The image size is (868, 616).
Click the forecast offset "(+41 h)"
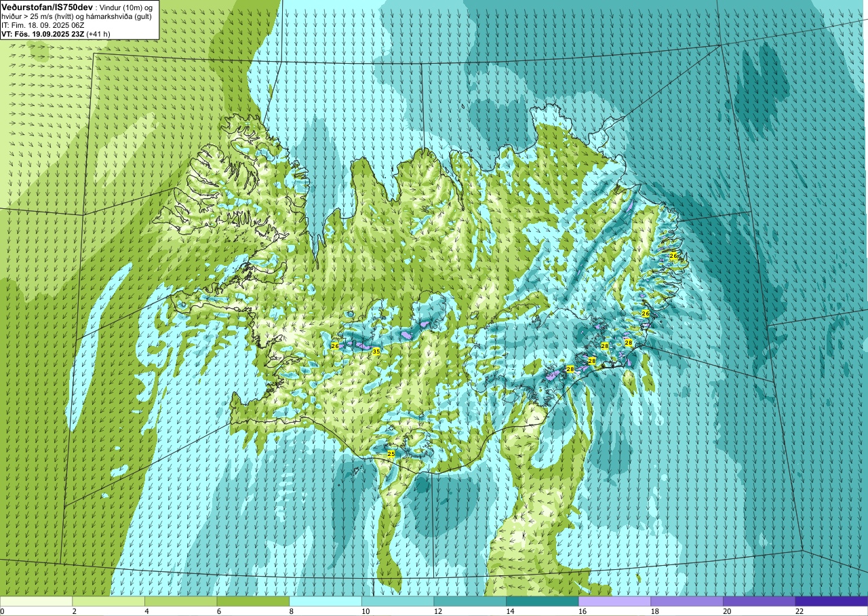98,33
